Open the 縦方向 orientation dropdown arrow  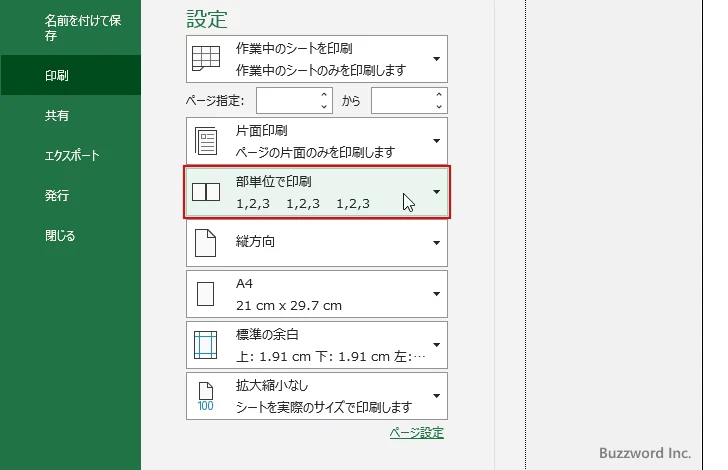click(436, 243)
